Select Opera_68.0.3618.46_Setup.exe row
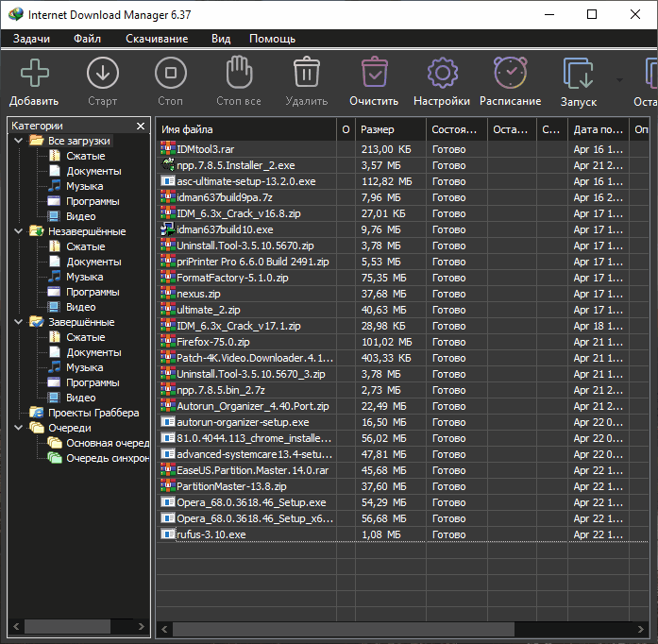 click(403, 502)
